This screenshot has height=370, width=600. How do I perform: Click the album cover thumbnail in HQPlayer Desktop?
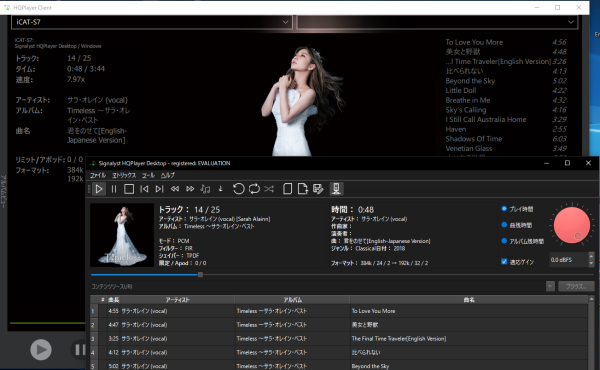122,235
